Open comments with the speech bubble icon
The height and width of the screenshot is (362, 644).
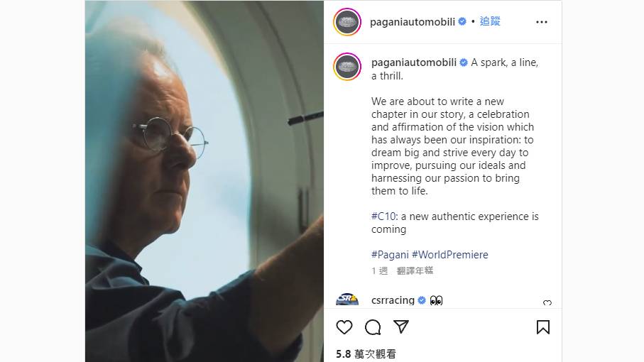pyautogui.click(x=373, y=327)
